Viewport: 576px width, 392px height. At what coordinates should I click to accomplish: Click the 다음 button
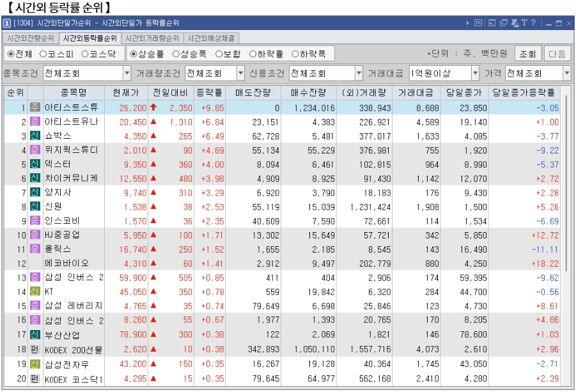(557, 54)
